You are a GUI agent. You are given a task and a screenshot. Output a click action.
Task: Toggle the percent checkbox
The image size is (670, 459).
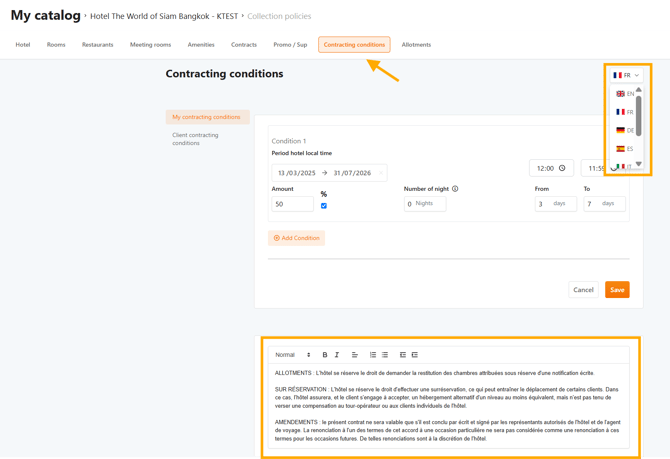point(324,206)
